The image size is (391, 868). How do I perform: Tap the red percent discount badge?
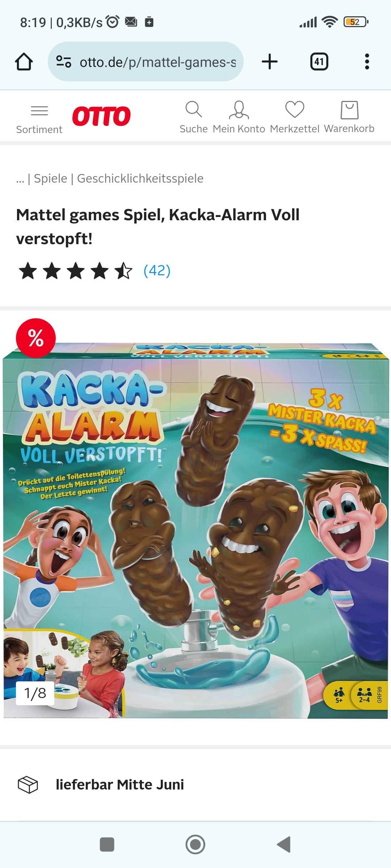[36, 338]
